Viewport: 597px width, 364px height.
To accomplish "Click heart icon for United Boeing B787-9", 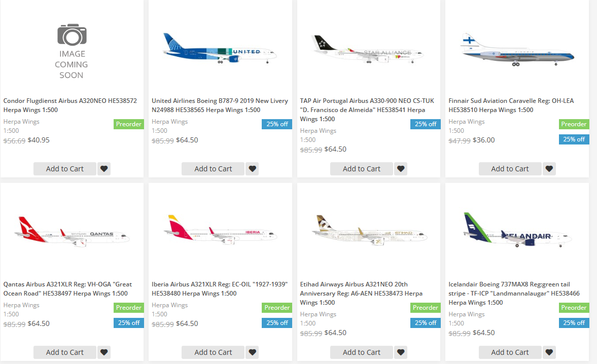I will (x=252, y=169).
